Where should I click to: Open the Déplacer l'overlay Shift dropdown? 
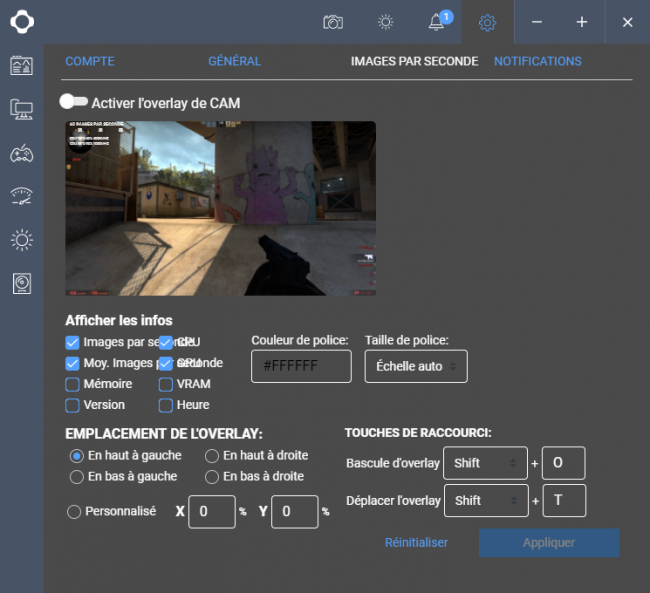(486, 501)
